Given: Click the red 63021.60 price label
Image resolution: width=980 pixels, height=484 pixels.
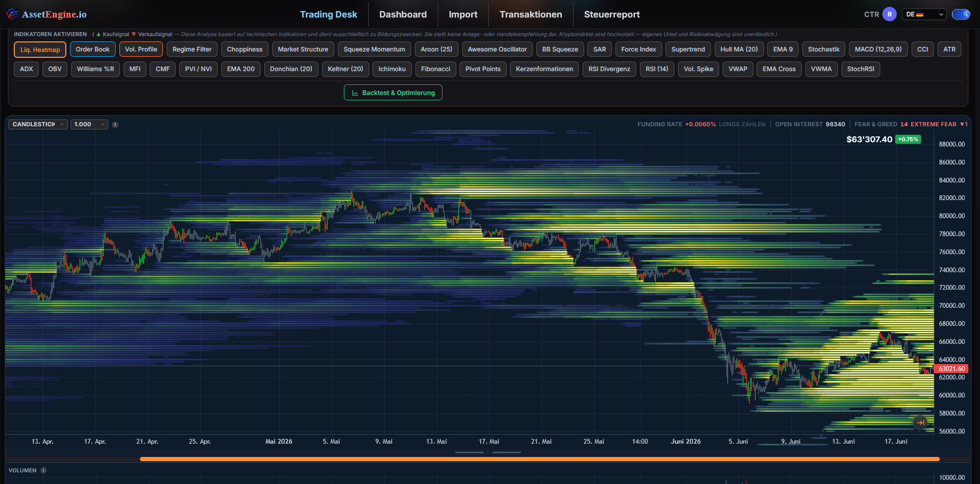Looking at the screenshot, I should pos(952,368).
